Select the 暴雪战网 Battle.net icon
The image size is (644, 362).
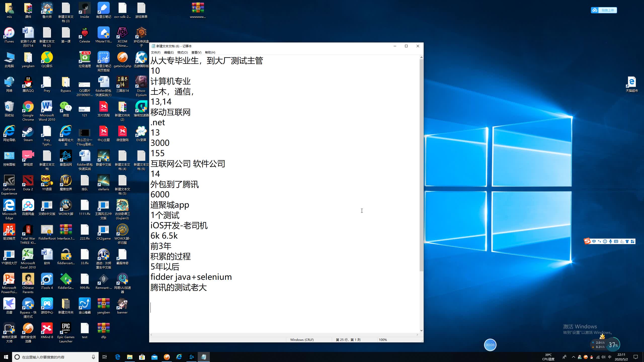click(x=66, y=158)
